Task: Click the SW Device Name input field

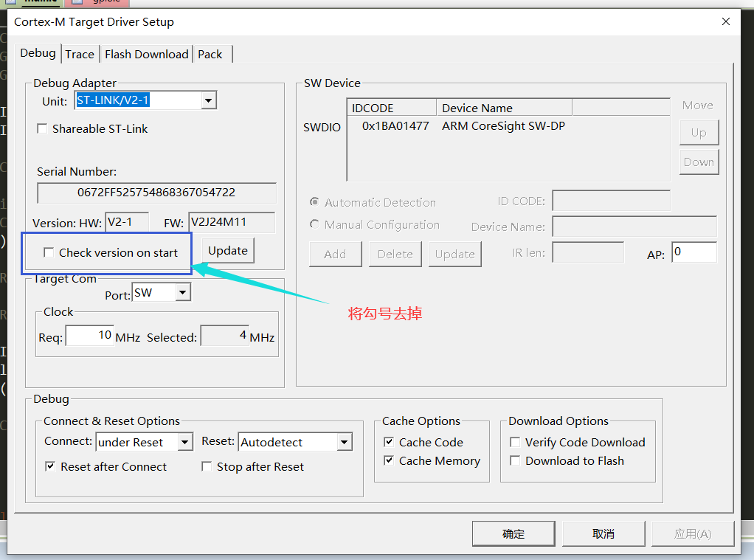Action: pyautogui.click(x=634, y=226)
